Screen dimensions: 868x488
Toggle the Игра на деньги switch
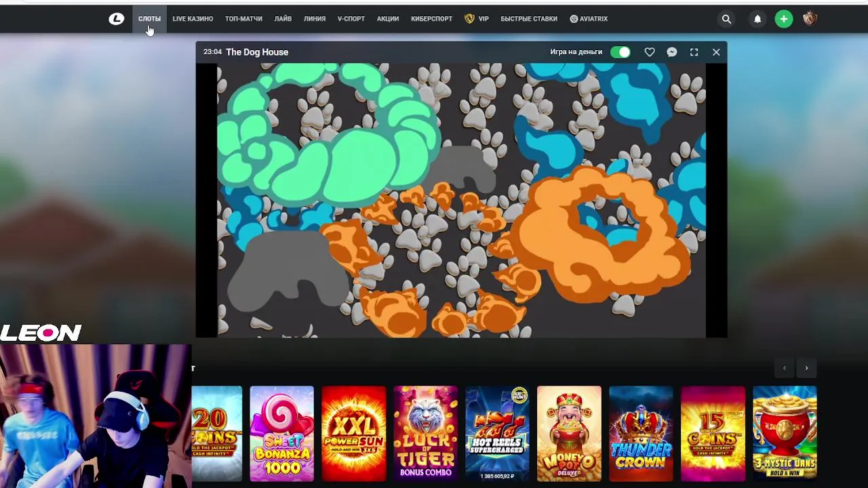[x=620, y=52]
